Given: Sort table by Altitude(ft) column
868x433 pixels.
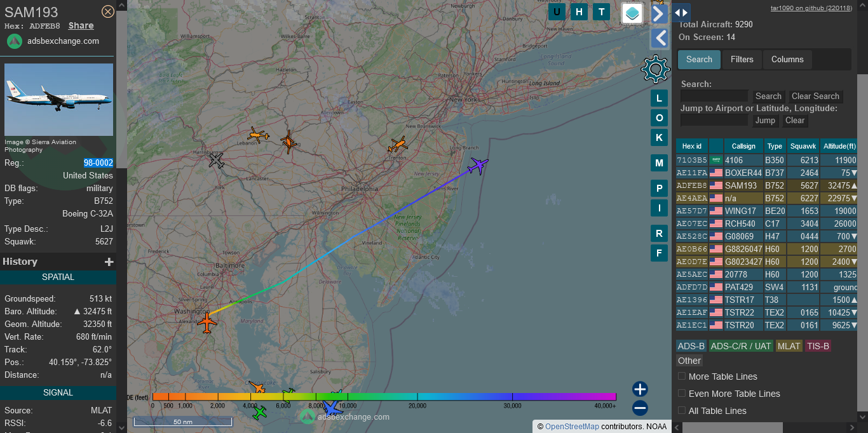Looking at the screenshot, I should click(x=839, y=146).
